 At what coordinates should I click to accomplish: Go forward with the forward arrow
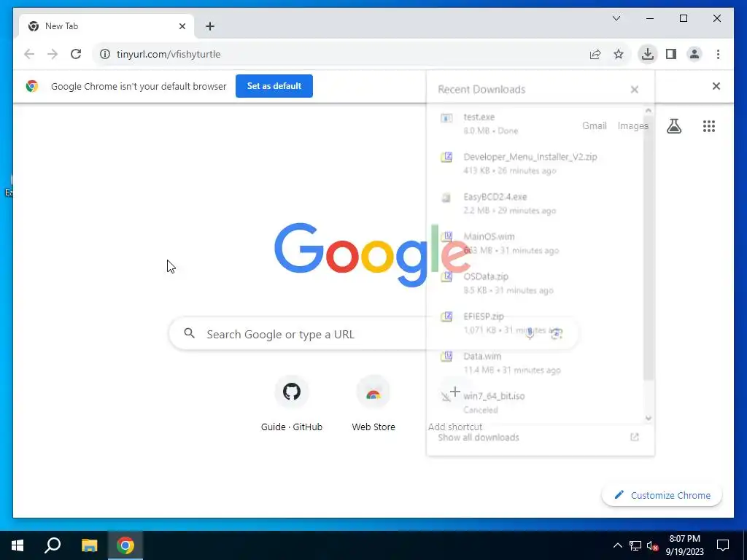[x=53, y=54]
